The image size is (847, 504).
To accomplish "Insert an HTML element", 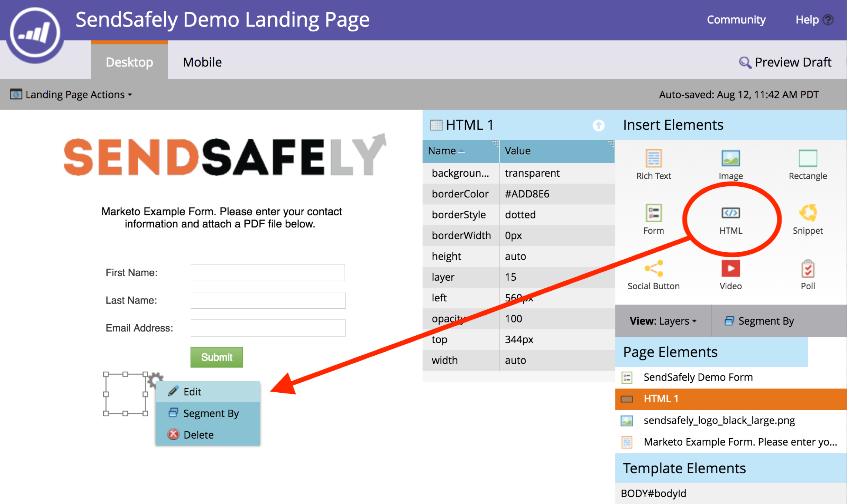I will tap(731, 220).
